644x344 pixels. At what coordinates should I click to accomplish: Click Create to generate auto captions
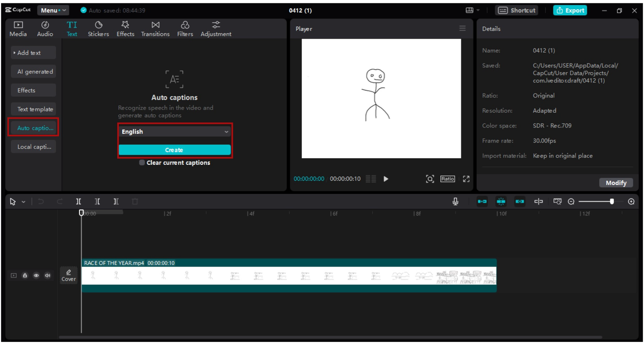pos(175,150)
